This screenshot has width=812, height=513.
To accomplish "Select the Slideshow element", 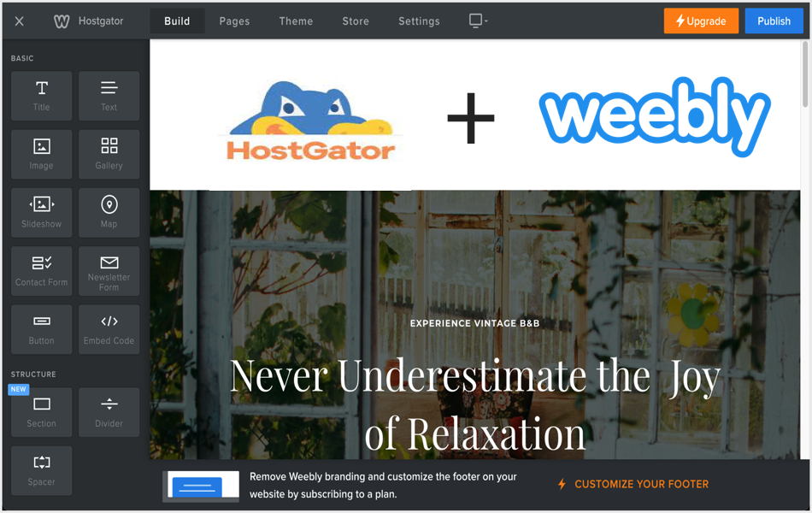I will coord(41,213).
